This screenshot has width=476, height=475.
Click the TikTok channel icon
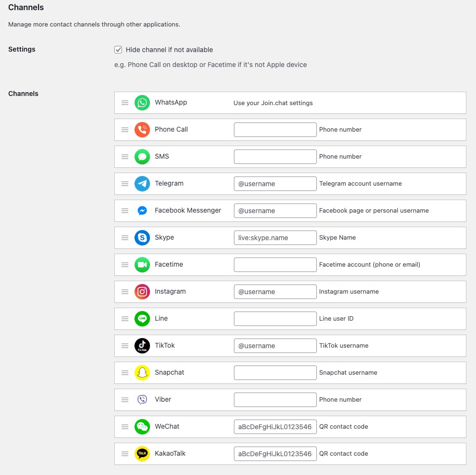pos(142,346)
